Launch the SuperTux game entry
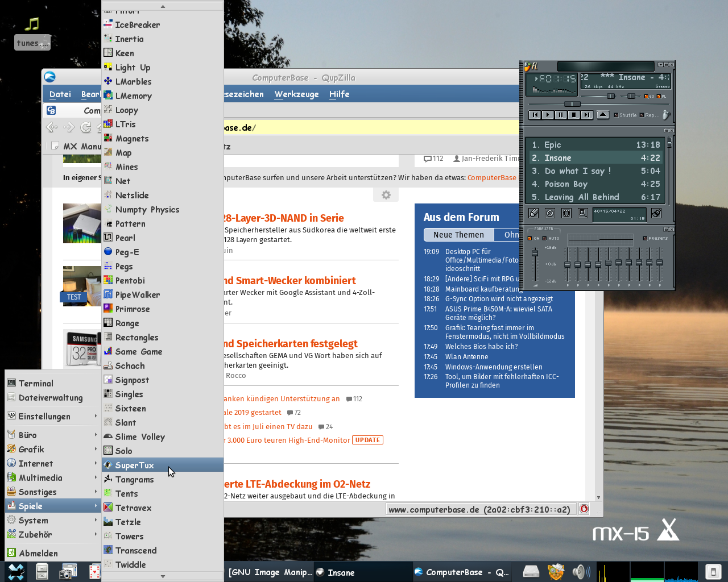 pyautogui.click(x=163, y=465)
